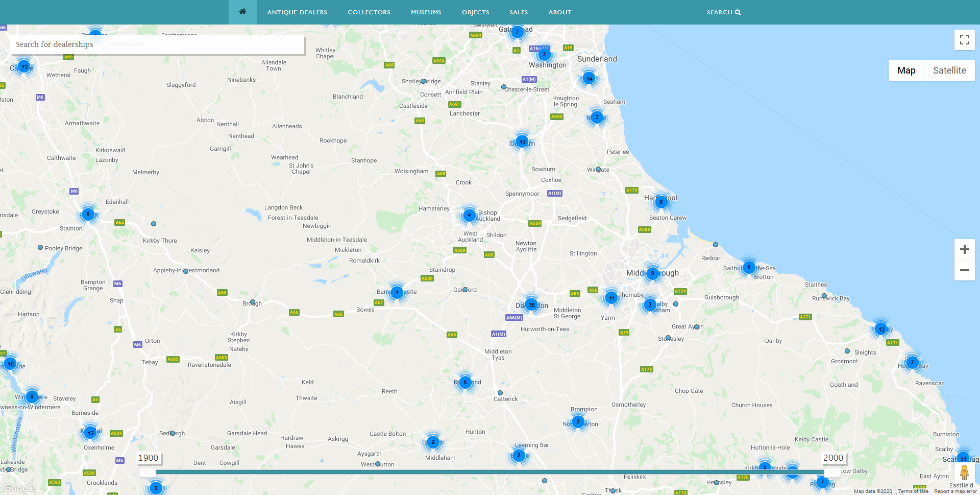This screenshot has height=495, width=980.
Task: Click Report a map error link
Action: pos(955,491)
